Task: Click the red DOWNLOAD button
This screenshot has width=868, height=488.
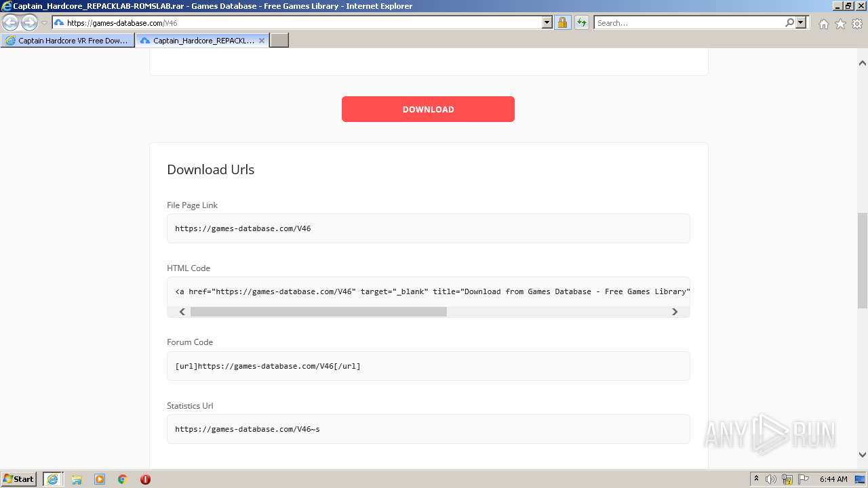Action: click(428, 109)
